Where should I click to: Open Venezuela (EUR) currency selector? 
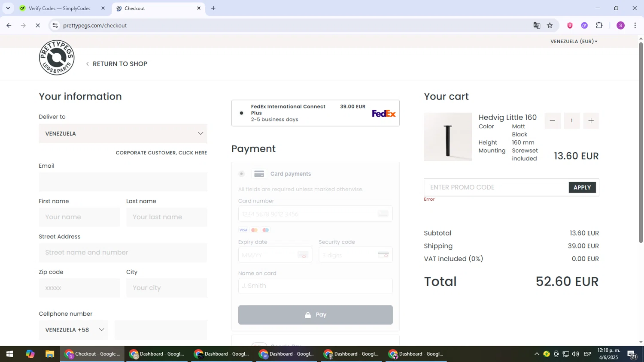pos(574,41)
